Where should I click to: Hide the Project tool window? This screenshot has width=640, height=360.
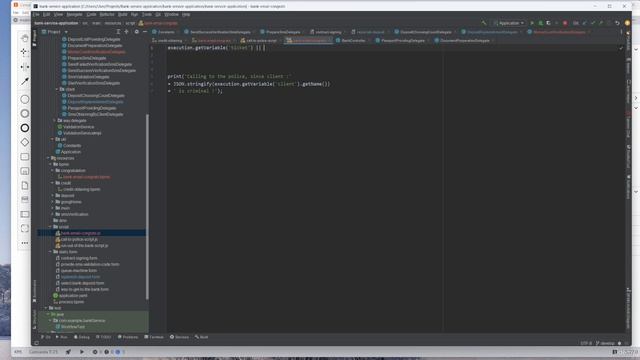(x=144, y=32)
